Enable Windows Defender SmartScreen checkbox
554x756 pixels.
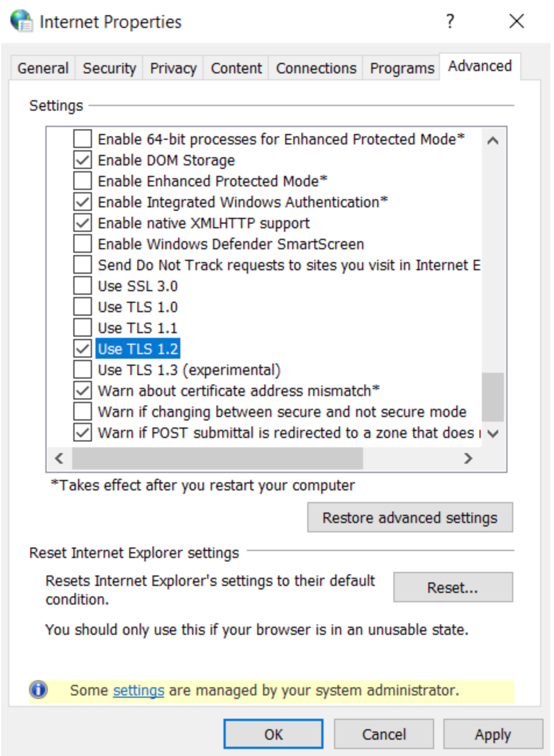(x=83, y=244)
